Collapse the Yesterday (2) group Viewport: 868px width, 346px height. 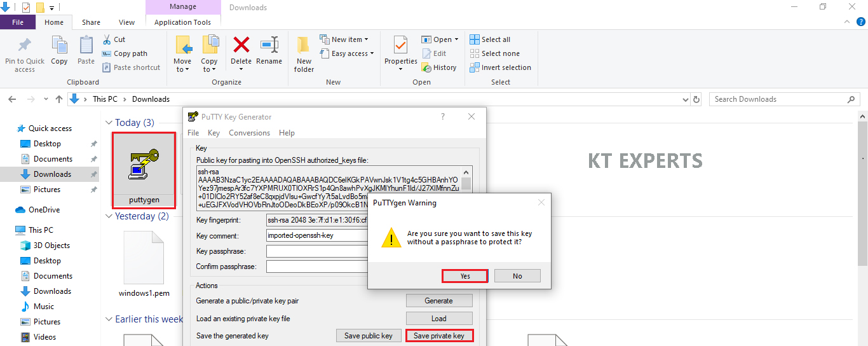point(109,216)
